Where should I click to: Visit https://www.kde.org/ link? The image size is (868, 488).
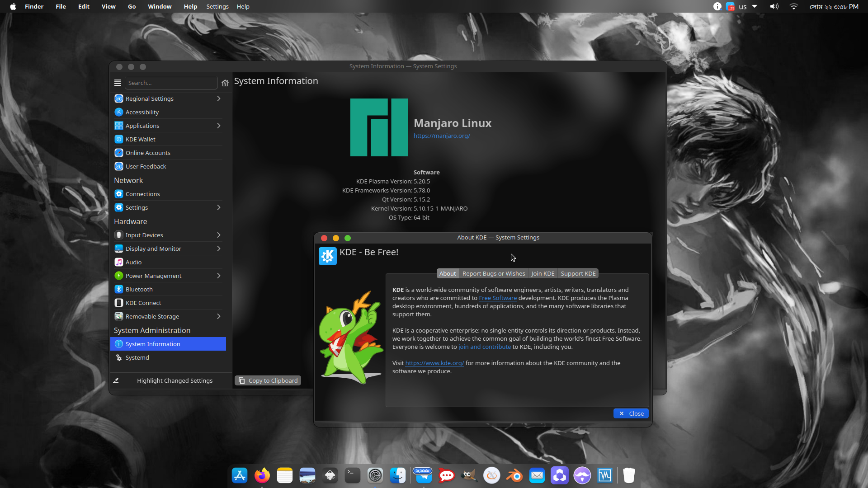(434, 363)
